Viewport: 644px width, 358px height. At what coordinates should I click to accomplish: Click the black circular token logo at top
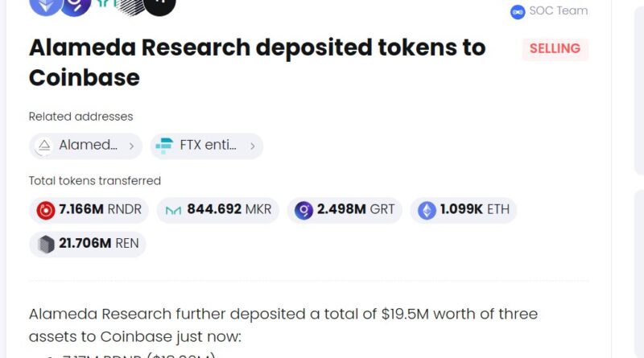pos(159,3)
